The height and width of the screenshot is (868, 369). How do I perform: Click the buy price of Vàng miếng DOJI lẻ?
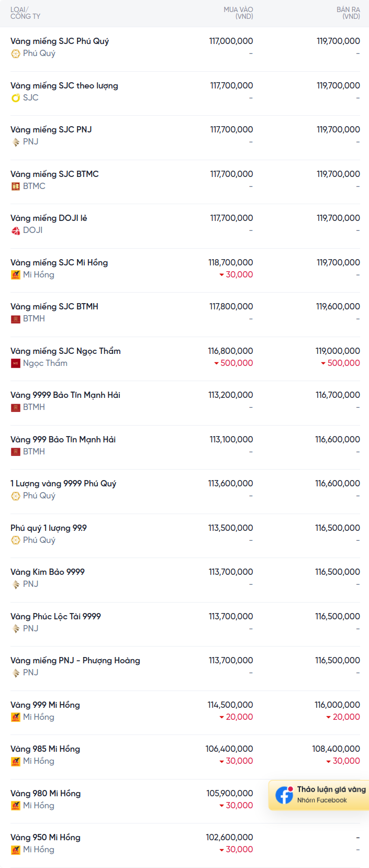231,218
